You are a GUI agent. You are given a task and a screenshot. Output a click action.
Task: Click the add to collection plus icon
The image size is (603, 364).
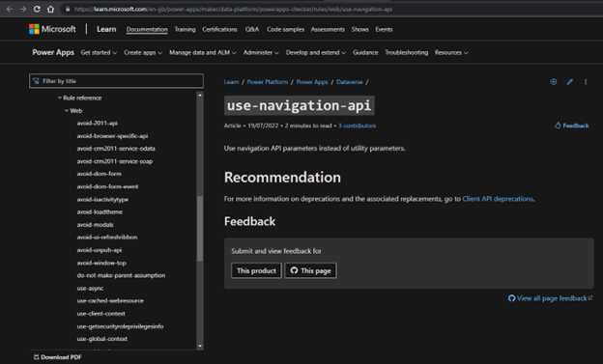click(x=554, y=81)
